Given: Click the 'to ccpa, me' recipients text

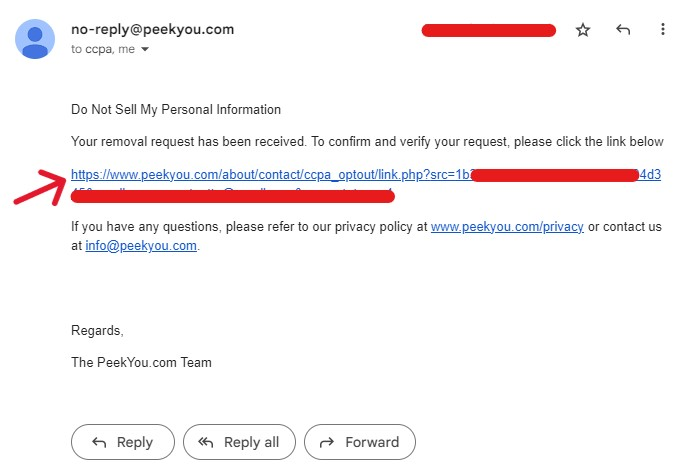Looking at the screenshot, I should (103, 49).
